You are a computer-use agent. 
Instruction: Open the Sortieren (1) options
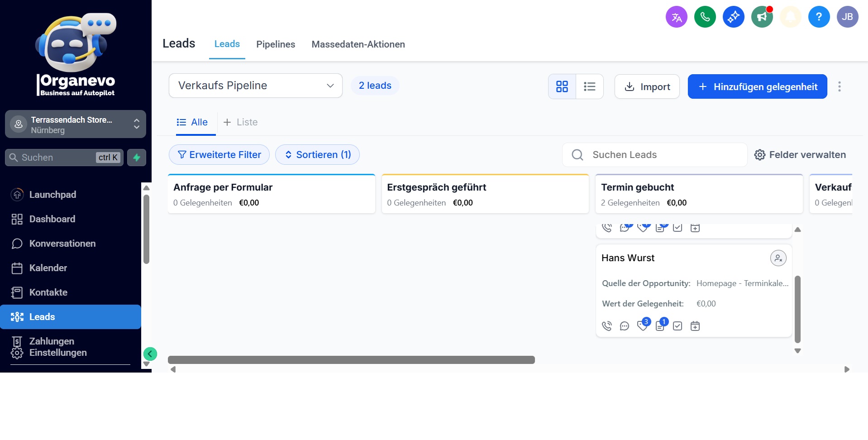pyautogui.click(x=317, y=155)
